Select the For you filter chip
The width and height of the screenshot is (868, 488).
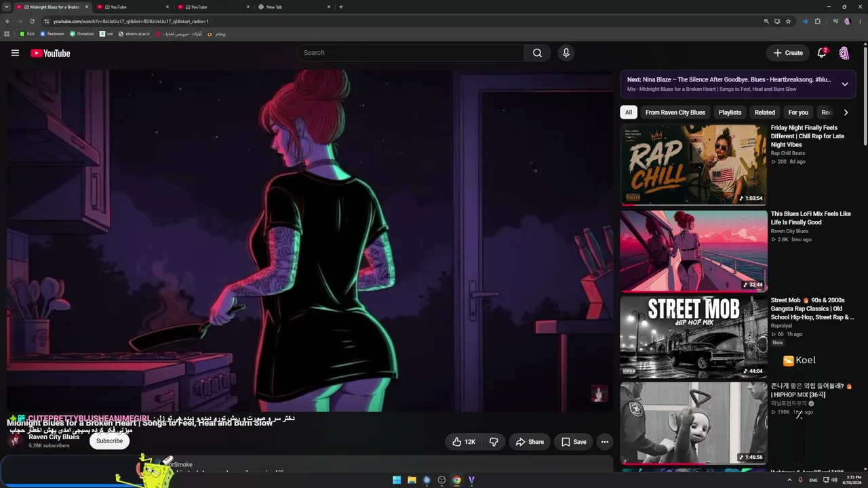pyautogui.click(x=798, y=113)
